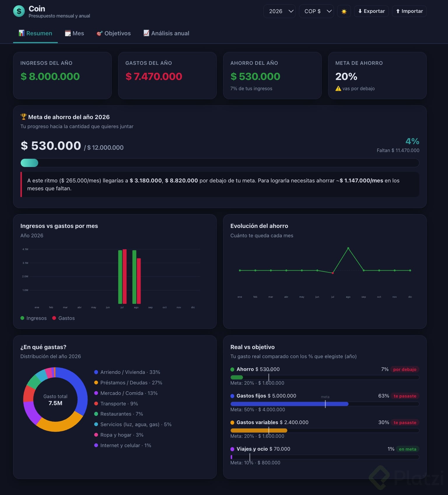Click the Exportar button
Image resolution: width=448 pixels, height=495 pixels.
(371, 11)
